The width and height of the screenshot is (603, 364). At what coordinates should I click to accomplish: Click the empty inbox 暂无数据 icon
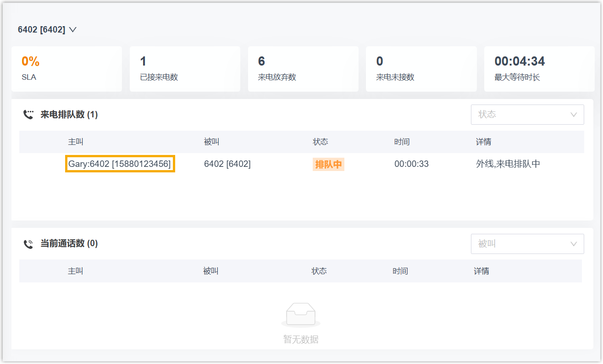click(x=301, y=315)
